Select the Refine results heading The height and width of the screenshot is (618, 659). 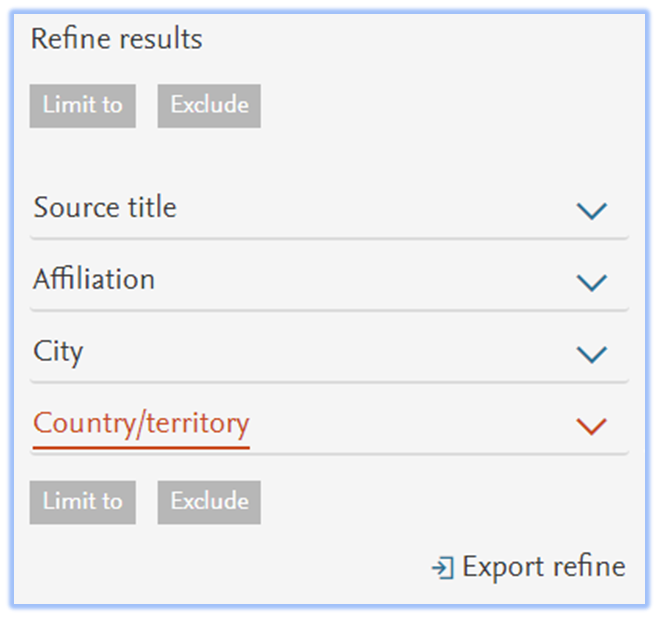coord(117,39)
